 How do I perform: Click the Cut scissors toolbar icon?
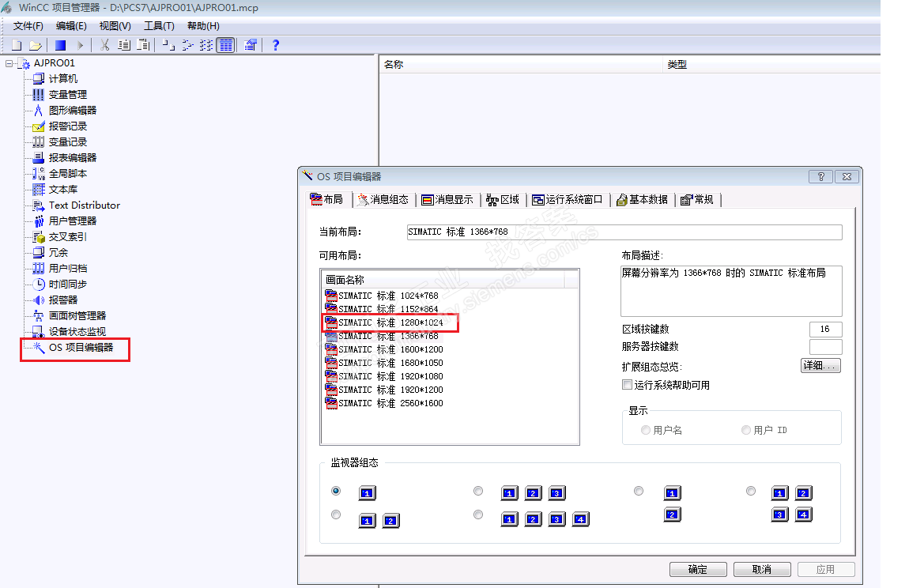105,45
